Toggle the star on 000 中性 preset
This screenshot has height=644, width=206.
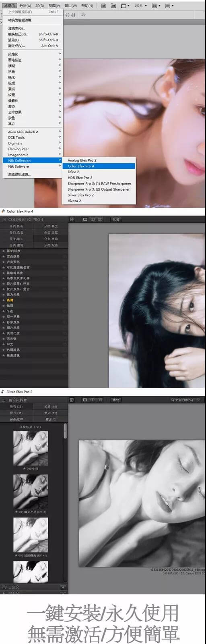pyautogui.click(x=25, y=469)
